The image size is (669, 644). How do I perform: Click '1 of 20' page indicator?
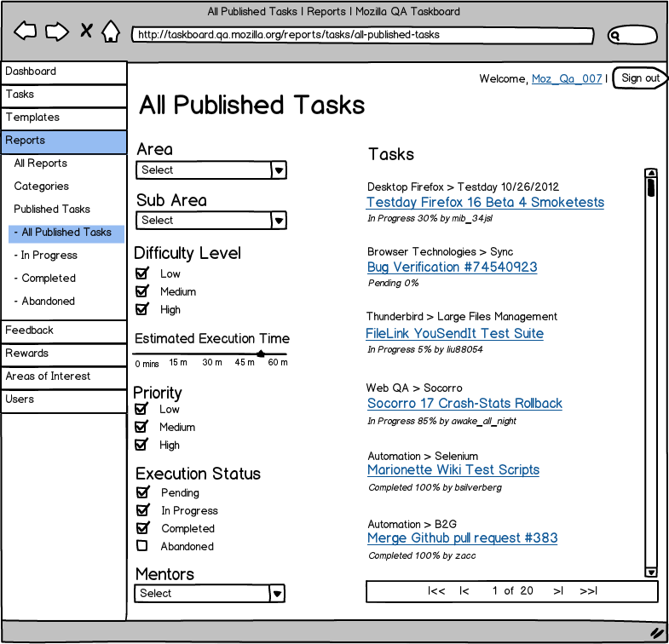point(512,591)
